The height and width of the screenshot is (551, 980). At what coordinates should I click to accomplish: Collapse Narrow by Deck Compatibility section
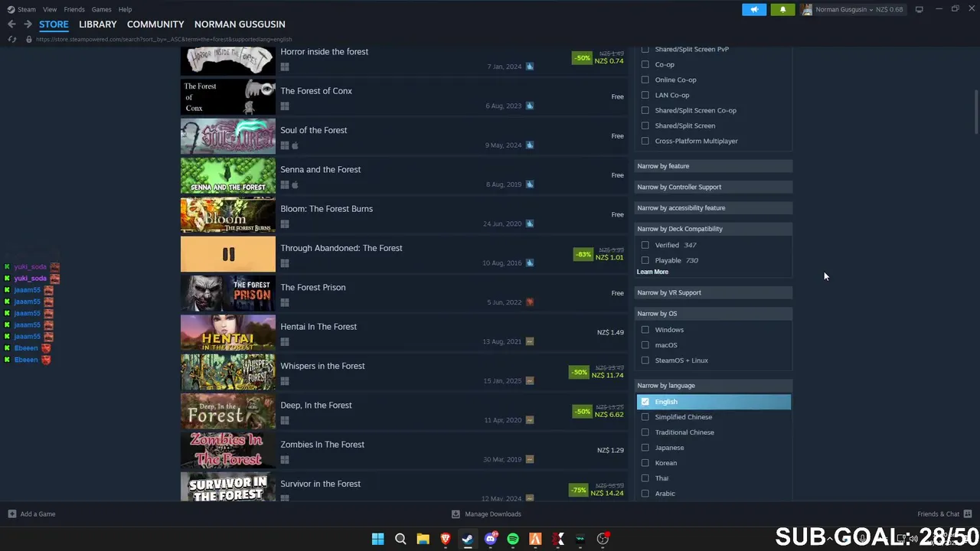tap(714, 229)
